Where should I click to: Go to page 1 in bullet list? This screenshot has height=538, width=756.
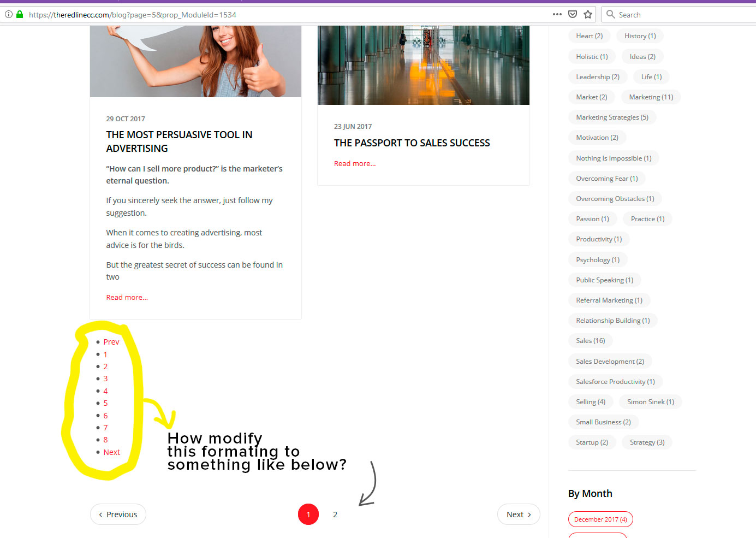coord(105,354)
